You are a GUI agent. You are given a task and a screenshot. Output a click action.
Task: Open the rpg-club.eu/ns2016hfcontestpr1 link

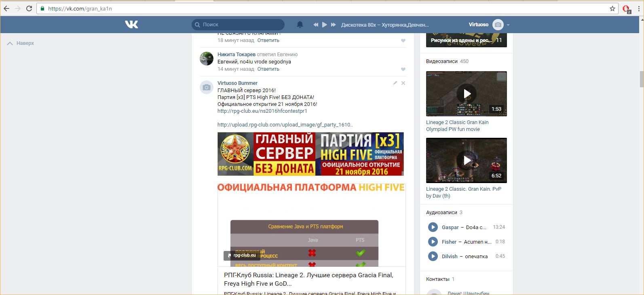tap(262, 111)
